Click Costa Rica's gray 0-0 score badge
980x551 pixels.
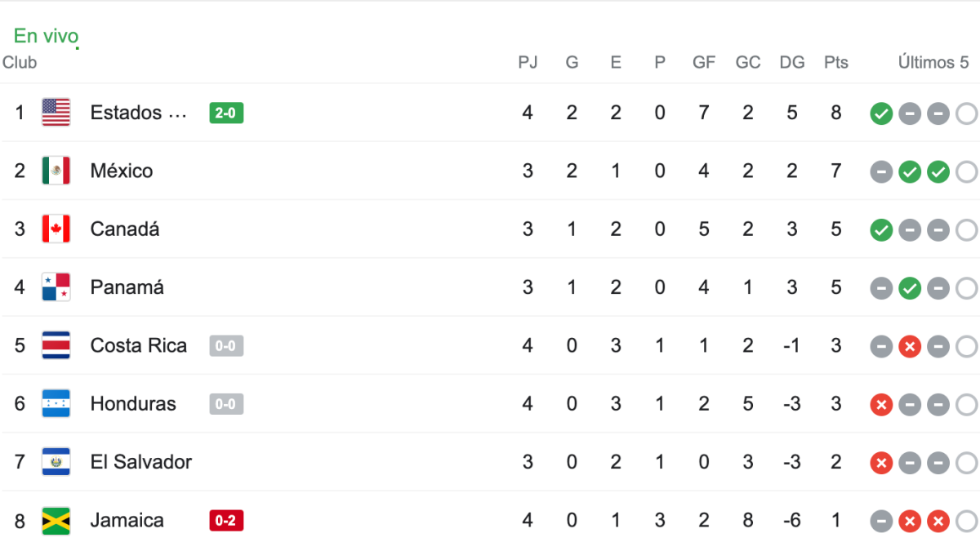(226, 346)
